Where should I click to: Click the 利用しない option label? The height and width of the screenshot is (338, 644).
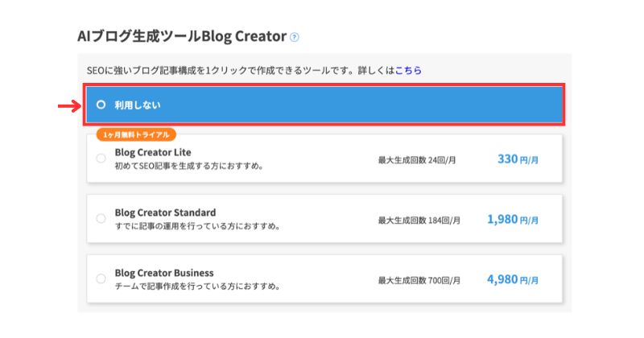[x=138, y=105]
